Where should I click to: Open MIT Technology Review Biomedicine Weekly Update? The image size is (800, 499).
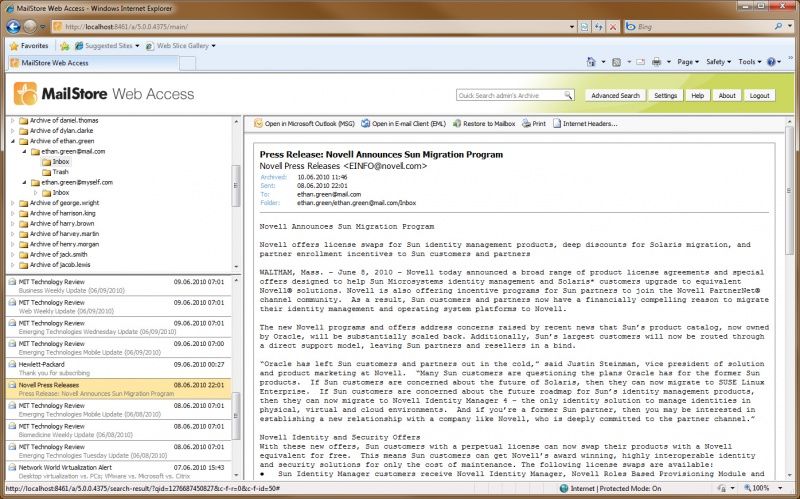[x=118, y=430]
